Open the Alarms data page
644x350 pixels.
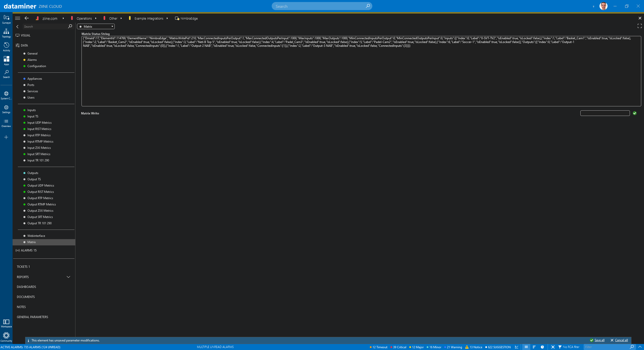(32, 60)
